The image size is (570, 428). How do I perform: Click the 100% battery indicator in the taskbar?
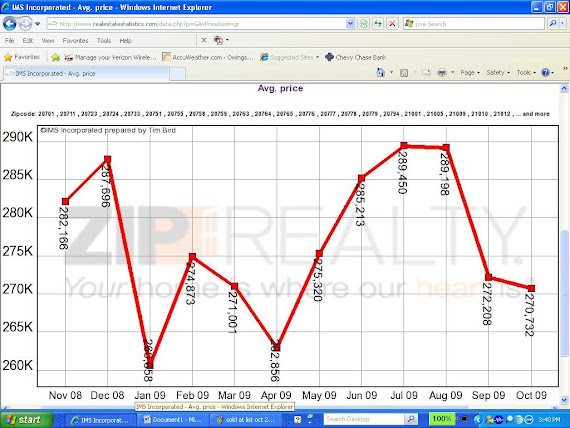[442, 419]
